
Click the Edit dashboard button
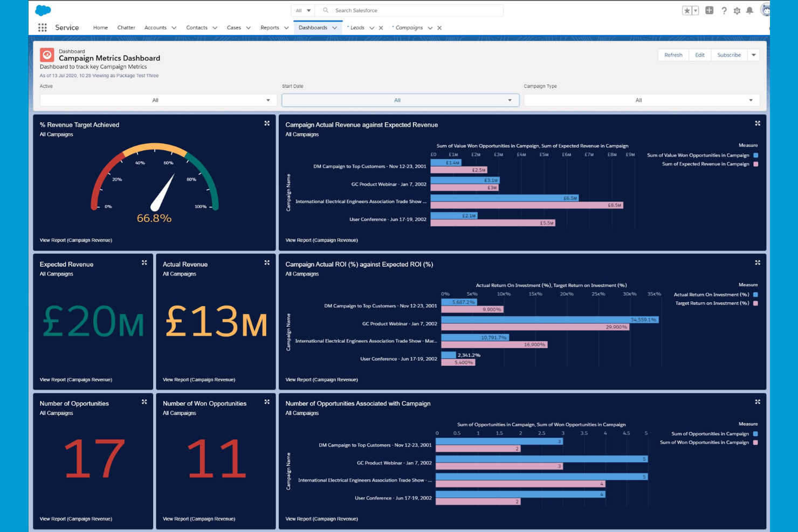[700, 55]
